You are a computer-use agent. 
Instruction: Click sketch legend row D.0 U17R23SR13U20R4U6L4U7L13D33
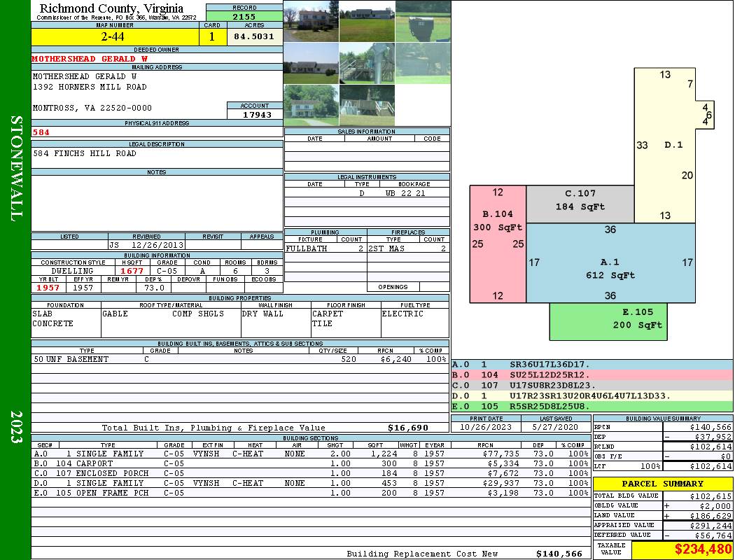[591, 395]
